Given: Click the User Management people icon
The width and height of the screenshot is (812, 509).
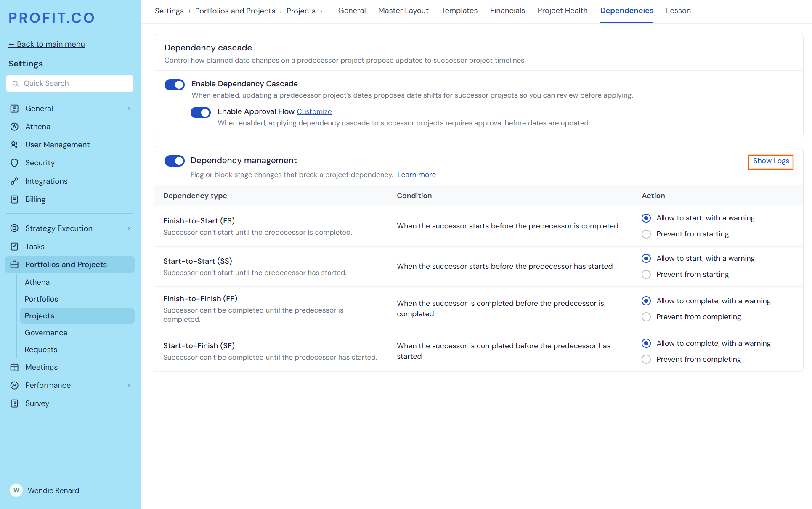Looking at the screenshot, I should [x=14, y=145].
